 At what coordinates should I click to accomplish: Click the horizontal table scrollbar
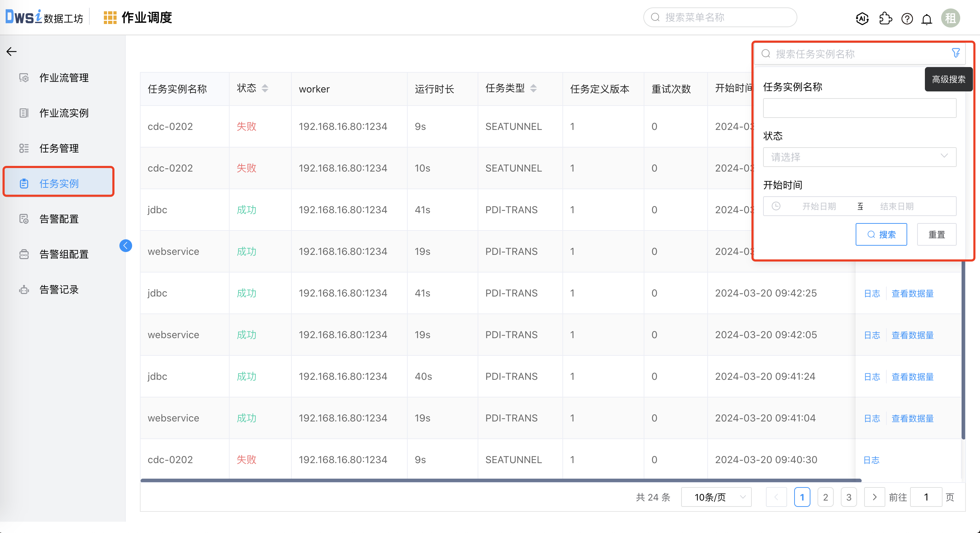(501, 480)
